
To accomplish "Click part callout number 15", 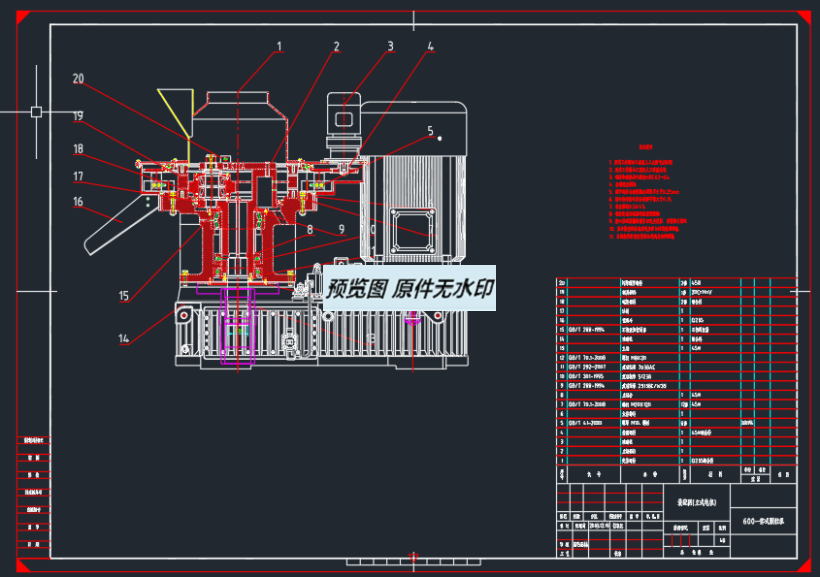I will click(x=123, y=296).
